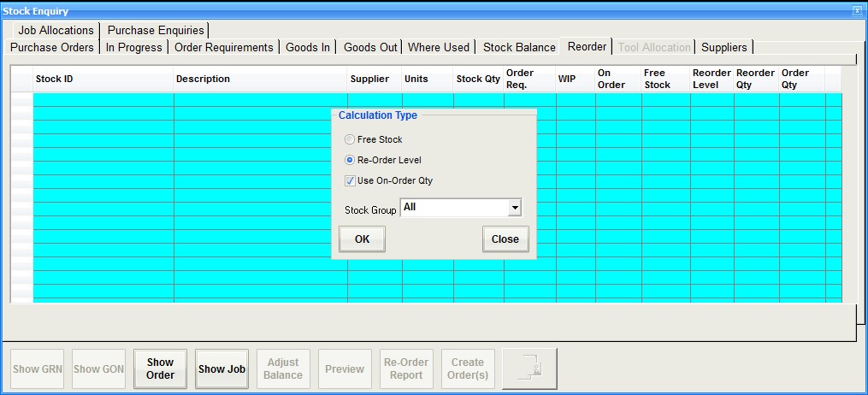Go to the Stock Balance tab
Image resolution: width=868 pixels, height=395 pixels.
coord(519,47)
